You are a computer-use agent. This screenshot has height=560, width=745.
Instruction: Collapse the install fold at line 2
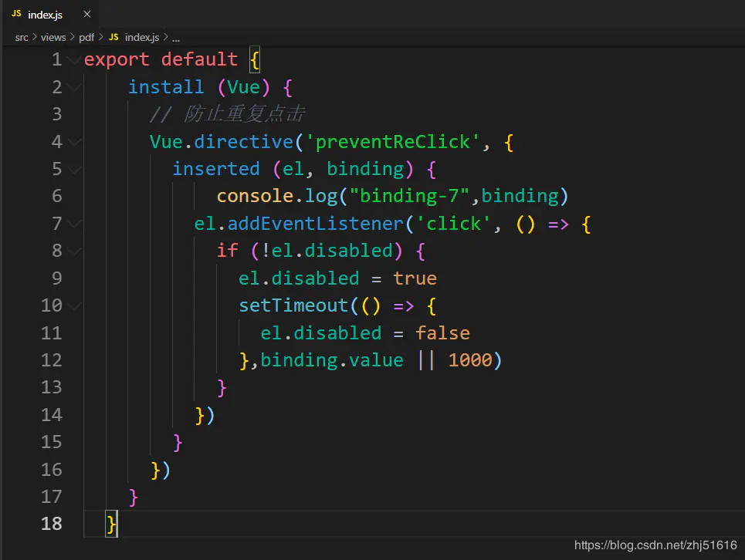73,87
